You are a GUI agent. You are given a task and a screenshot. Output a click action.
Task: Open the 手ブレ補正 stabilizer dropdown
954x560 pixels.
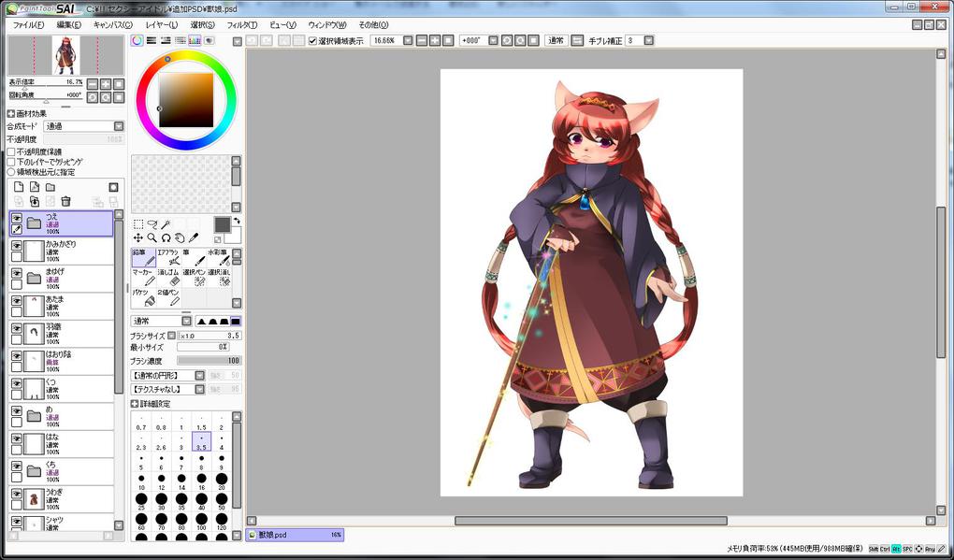[x=648, y=41]
